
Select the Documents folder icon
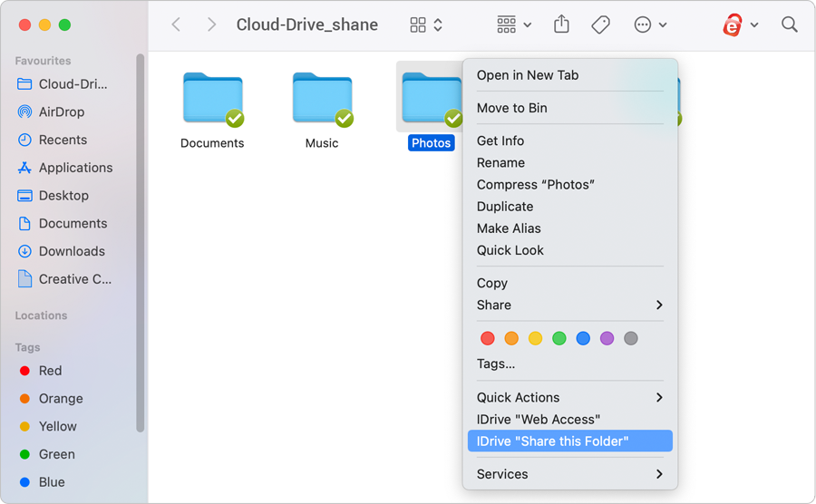[213, 99]
